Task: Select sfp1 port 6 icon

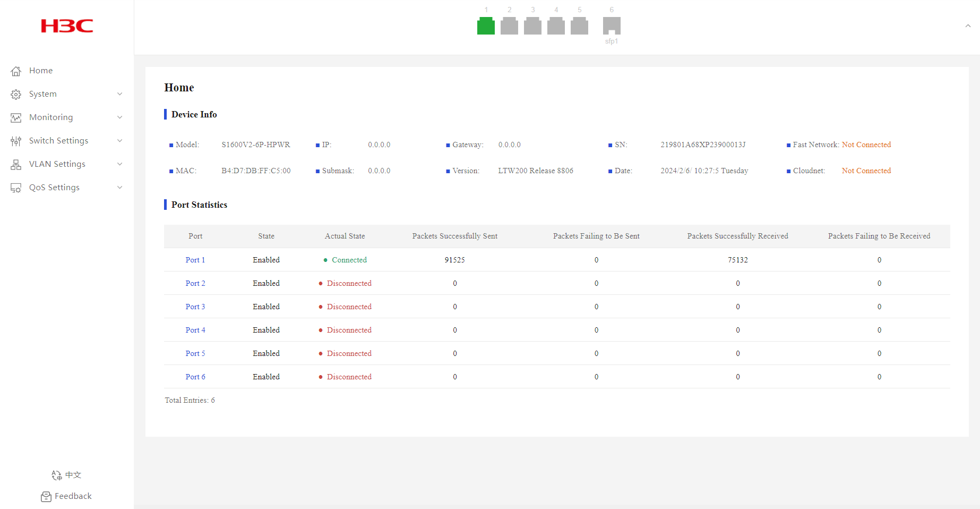Action: pyautogui.click(x=612, y=26)
